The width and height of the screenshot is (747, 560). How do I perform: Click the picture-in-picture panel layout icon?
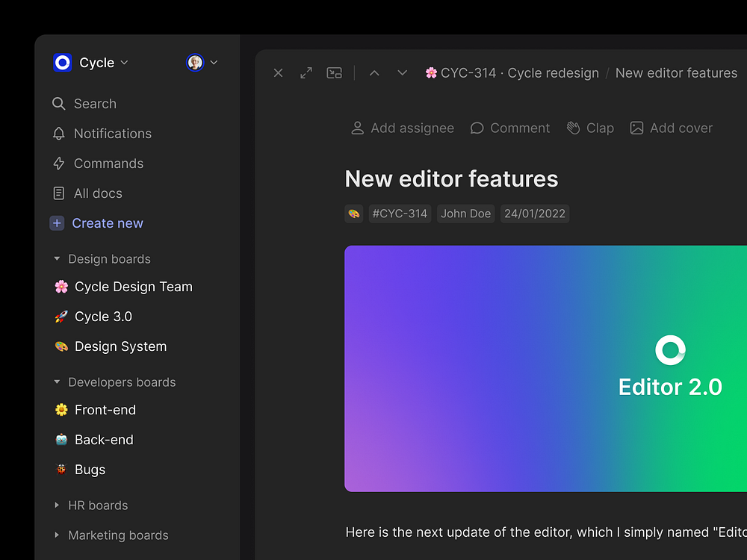pos(335,73)
